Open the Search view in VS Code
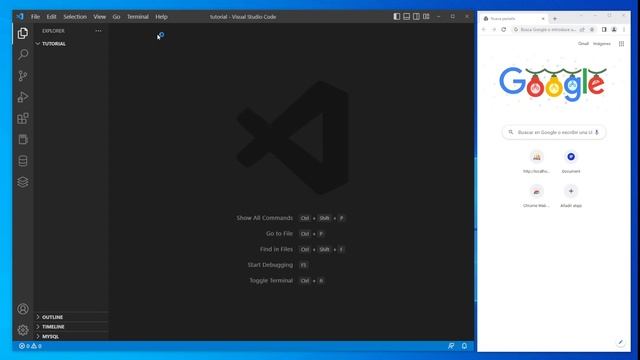640x360 pixels. 23,54
